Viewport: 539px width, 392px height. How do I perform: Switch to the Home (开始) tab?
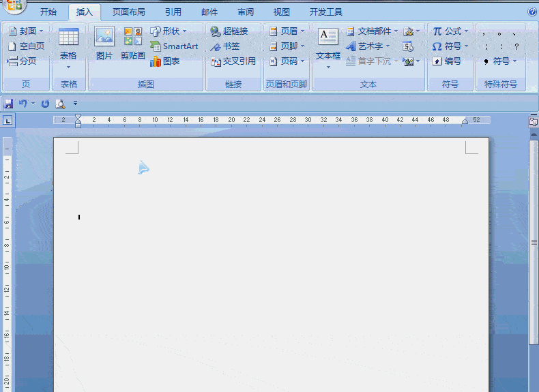click(48, 12)
